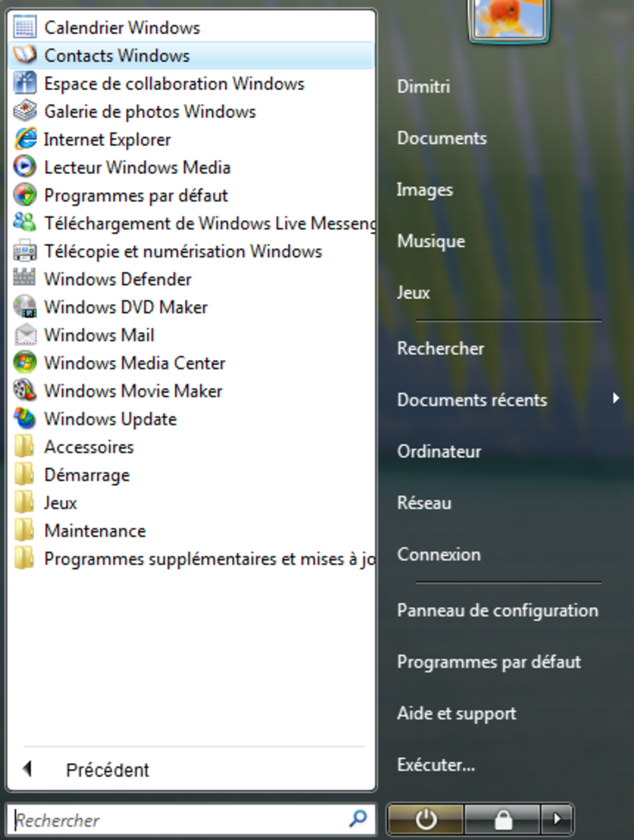Click the magnifying glass search icon

357,819
